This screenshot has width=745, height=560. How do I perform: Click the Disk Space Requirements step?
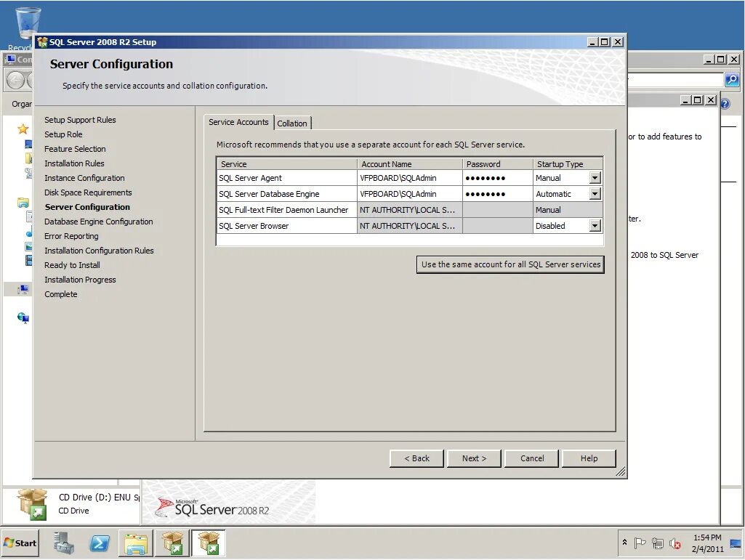coord(88,192)
